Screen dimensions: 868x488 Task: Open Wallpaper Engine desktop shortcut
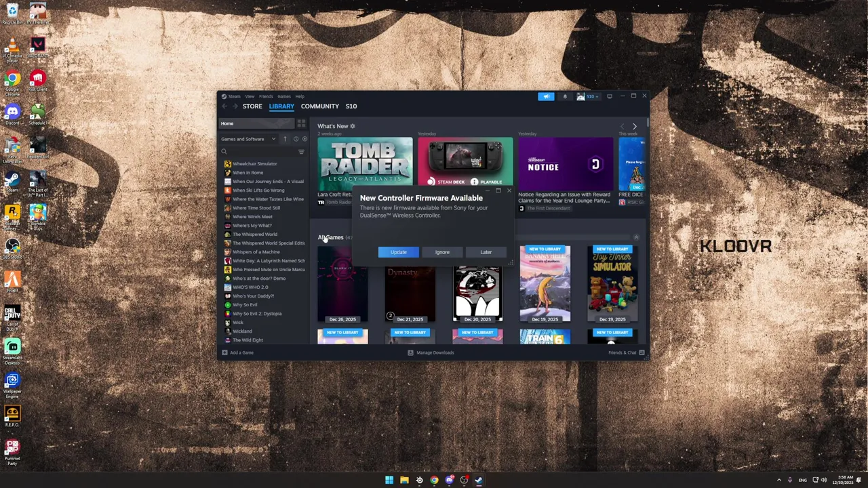pyautogui.click(x=12, y=385)
